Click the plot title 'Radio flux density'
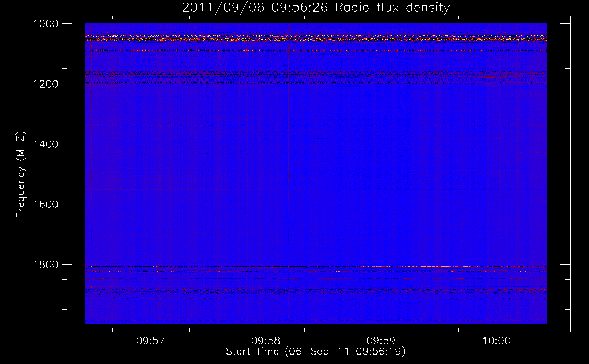This screenshot has width=589, height=364. pos(392,8)
